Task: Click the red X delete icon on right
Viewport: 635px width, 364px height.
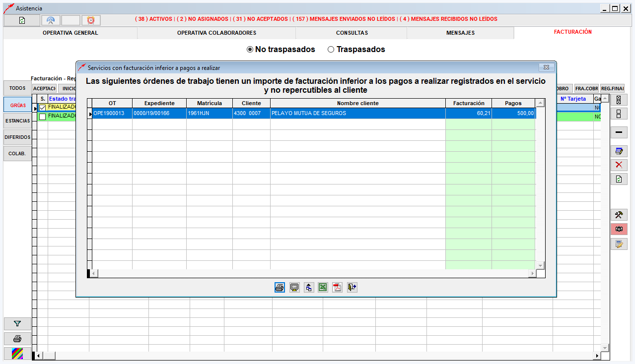Action: [619, 165]
